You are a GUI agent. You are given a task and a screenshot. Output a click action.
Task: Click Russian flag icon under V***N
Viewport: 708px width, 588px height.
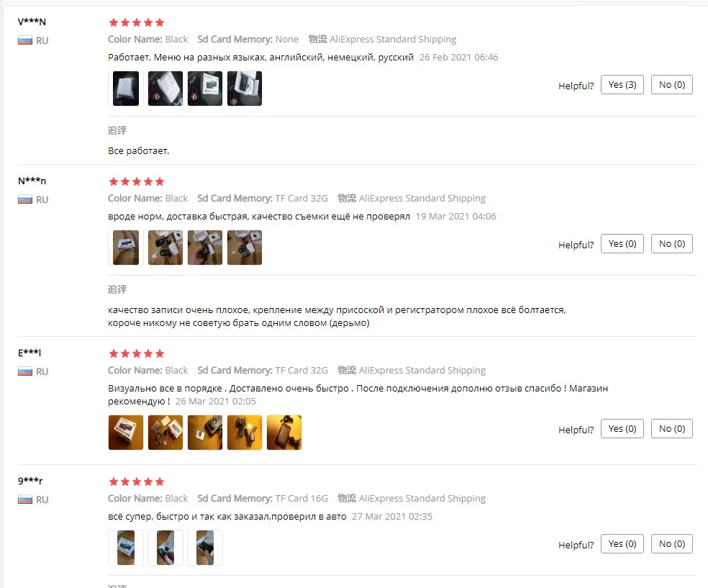point(25,40)
